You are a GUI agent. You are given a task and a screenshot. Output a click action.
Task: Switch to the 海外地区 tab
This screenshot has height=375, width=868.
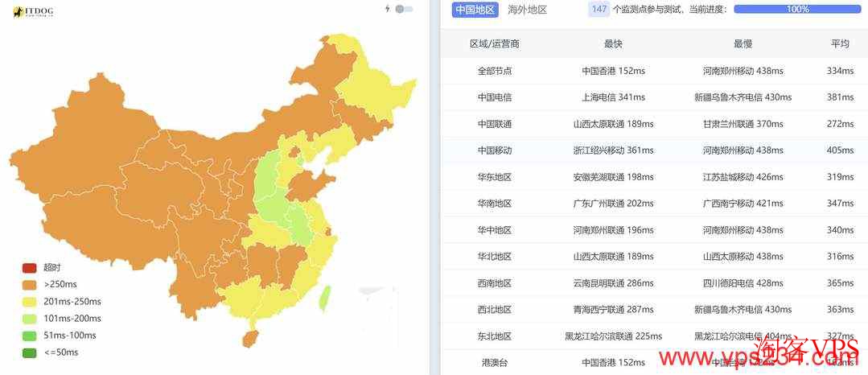click(x=528, y=10)
